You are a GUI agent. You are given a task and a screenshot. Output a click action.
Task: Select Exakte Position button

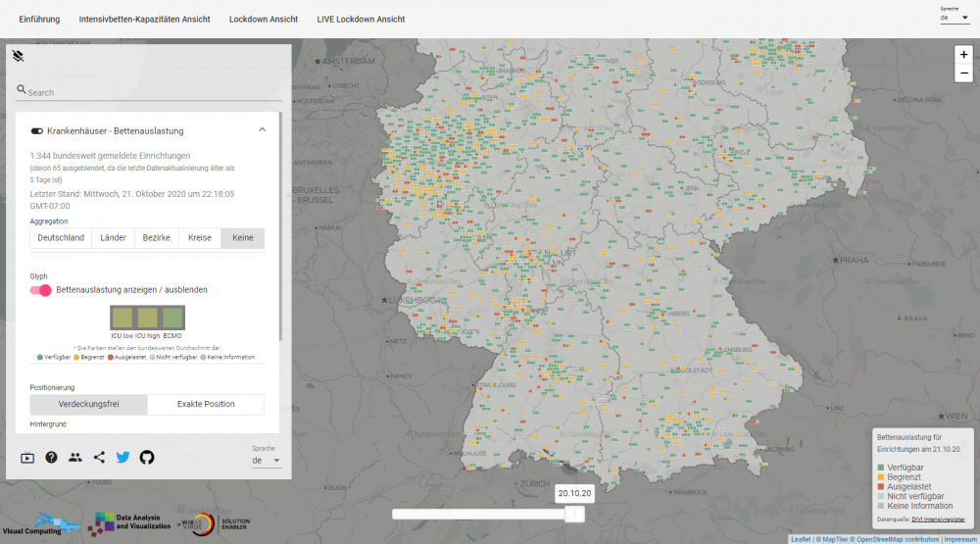(x=206, y=405)
